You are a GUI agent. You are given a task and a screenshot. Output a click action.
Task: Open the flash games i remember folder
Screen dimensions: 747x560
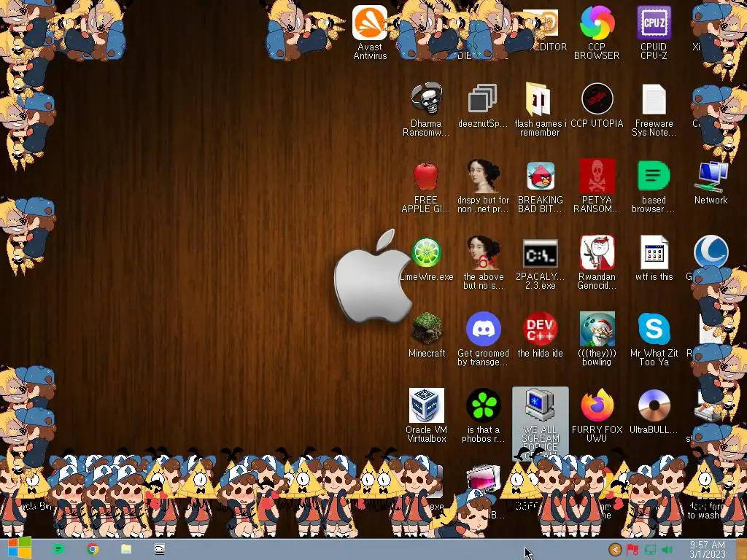click(540, 109)
